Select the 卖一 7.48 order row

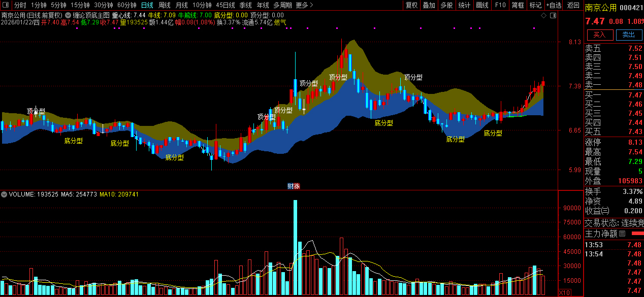[x=614, y=85]
